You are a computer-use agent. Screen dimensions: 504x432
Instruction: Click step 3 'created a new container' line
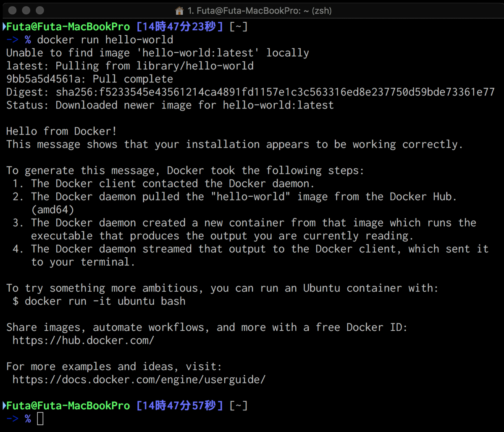(244, 223)
